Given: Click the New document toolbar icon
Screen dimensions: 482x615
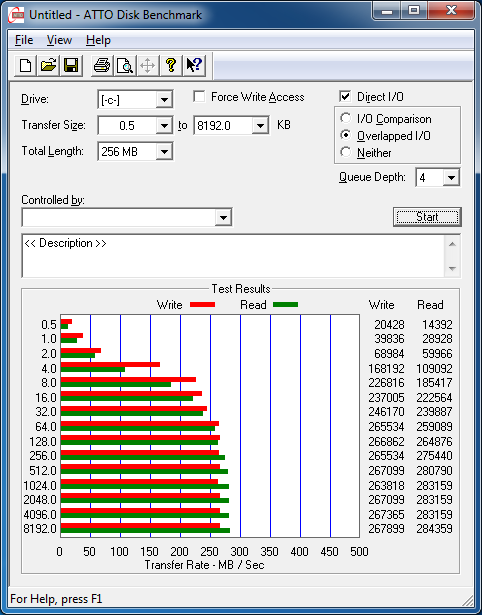Looking at the screenshot, I should [x=25, y=65].
